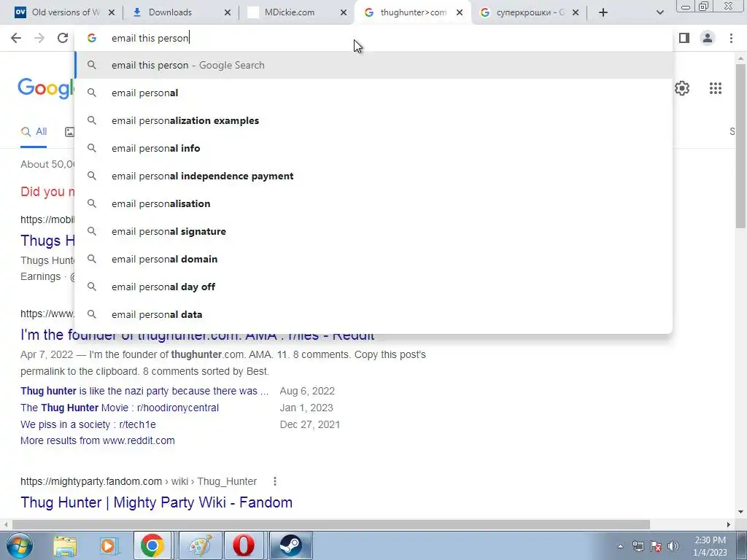Pick the 'email personal data' suggestion
Screen dimensions: 747x560
pos(373,314)
